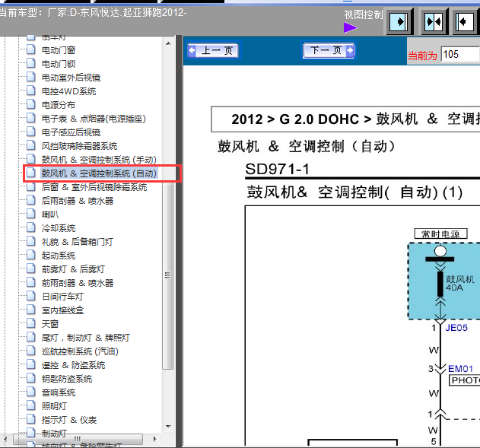This screenshot has width=480, height=448.
Task: Open 礼貌 & 后备箱门灯 entry
Action: (x=78, y=242)
